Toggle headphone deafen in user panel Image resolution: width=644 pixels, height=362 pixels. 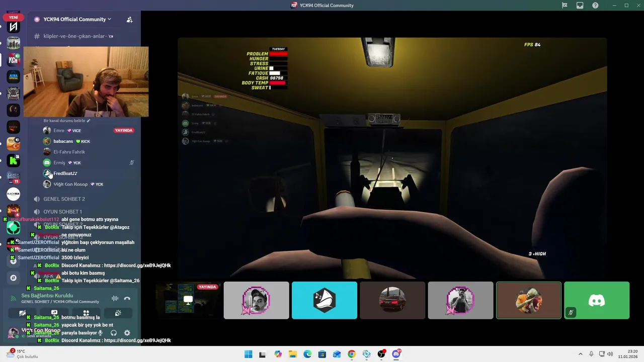pos(114,333)
